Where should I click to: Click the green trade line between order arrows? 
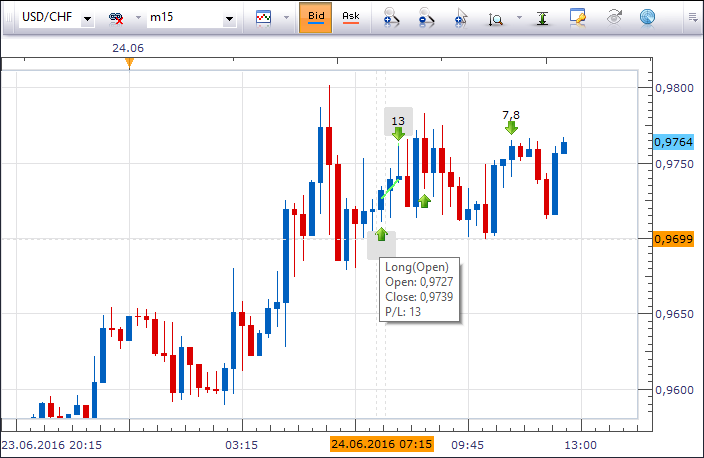pyautogui.click(x=390, y=188)
